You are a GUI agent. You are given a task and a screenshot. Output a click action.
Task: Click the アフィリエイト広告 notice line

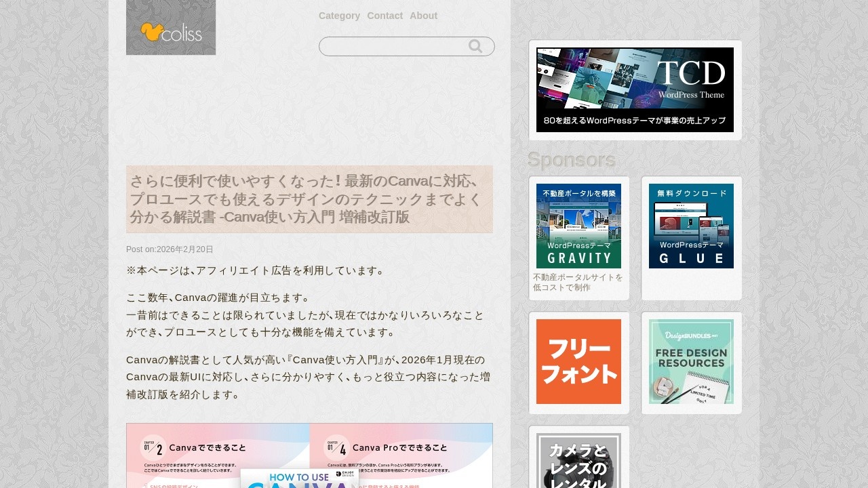tap(256, 270)
